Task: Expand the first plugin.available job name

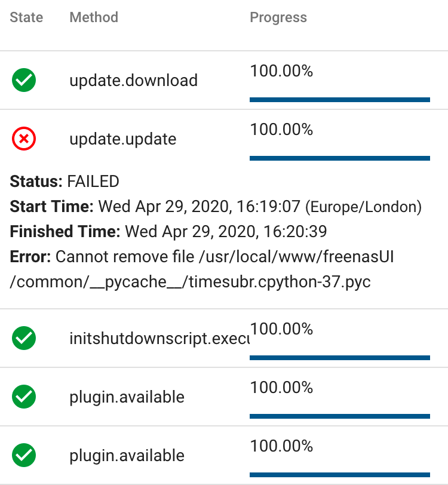Action: [127, 397]
